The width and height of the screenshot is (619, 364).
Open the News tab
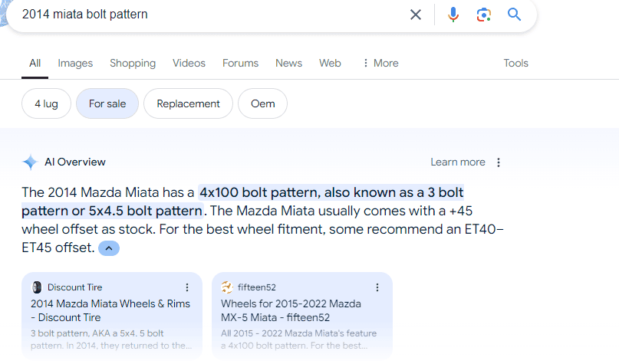click(x=288, y=63)
